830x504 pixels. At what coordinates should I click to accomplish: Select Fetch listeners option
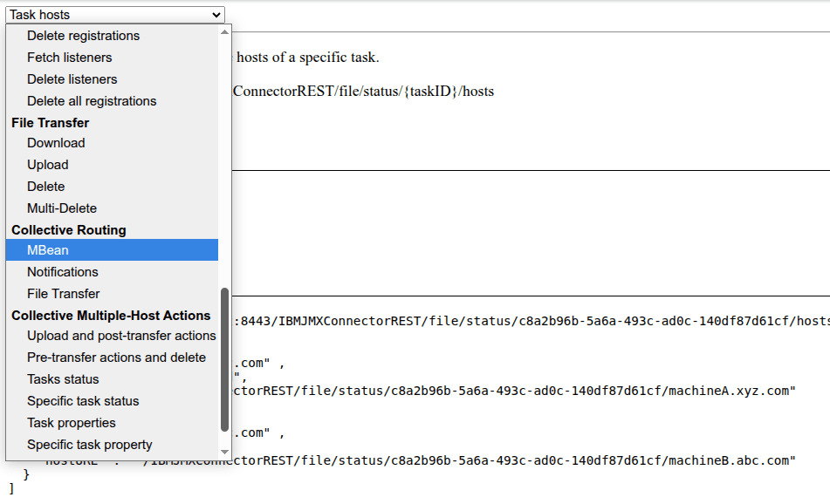click(69, 58)
